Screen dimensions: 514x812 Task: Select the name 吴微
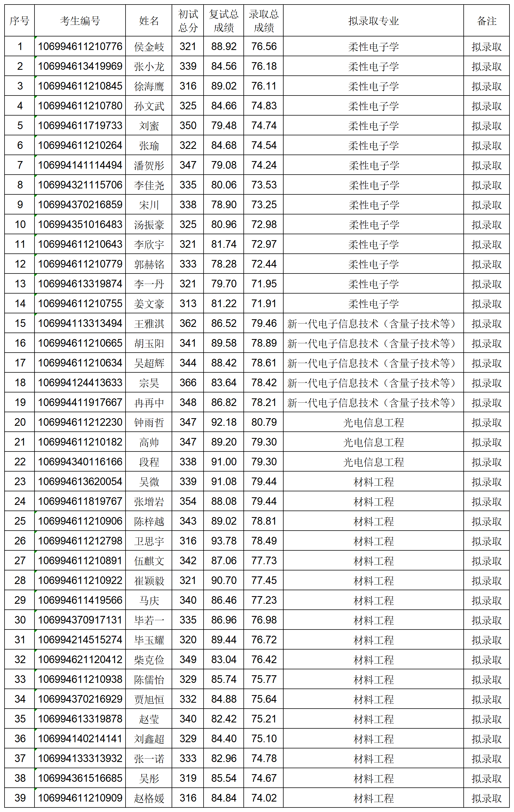[x=149, y=481]
